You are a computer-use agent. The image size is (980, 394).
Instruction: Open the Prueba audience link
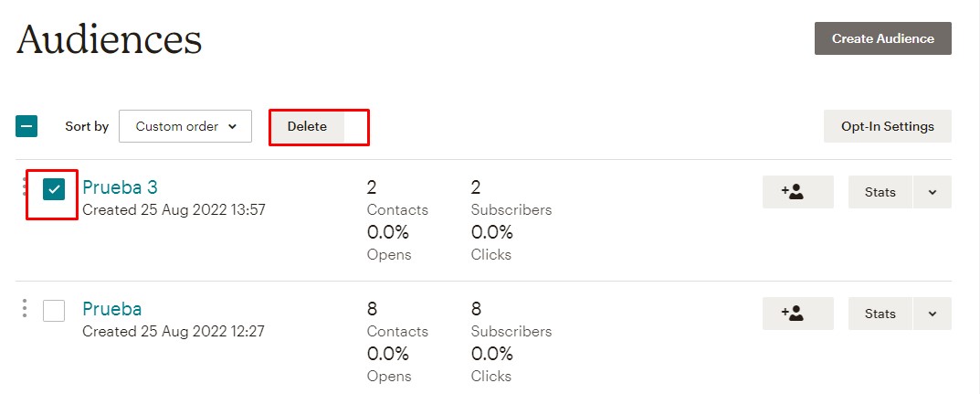(x=111, y=308)
